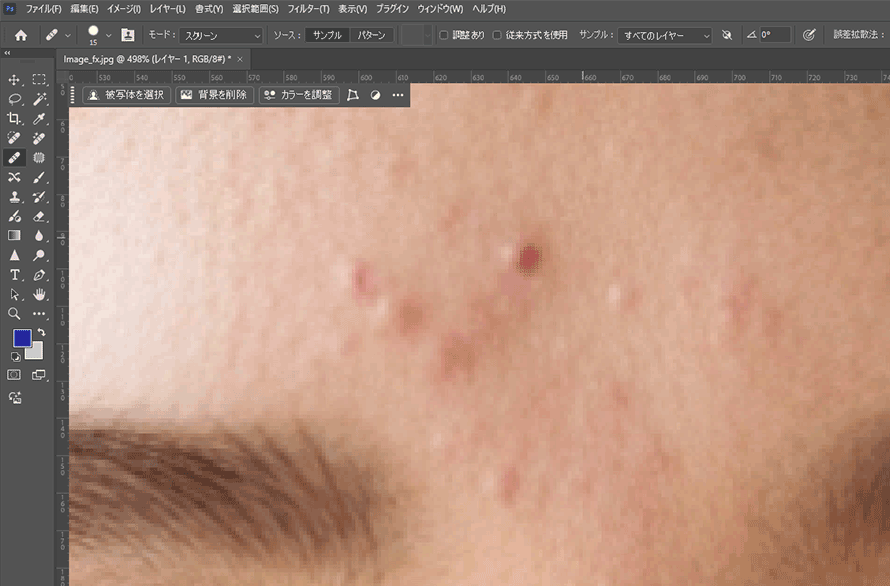The width and height of the screenshot is (890, 586).
Task: Open the contextual taskbar three-dot menu
Action: click(397, 95)
